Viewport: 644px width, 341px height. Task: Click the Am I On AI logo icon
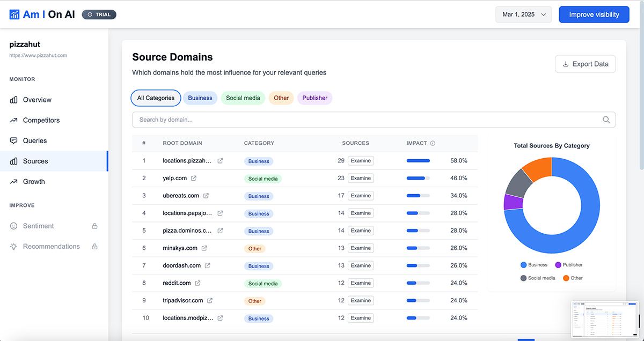pyautogui.click(x=14, y=14)
